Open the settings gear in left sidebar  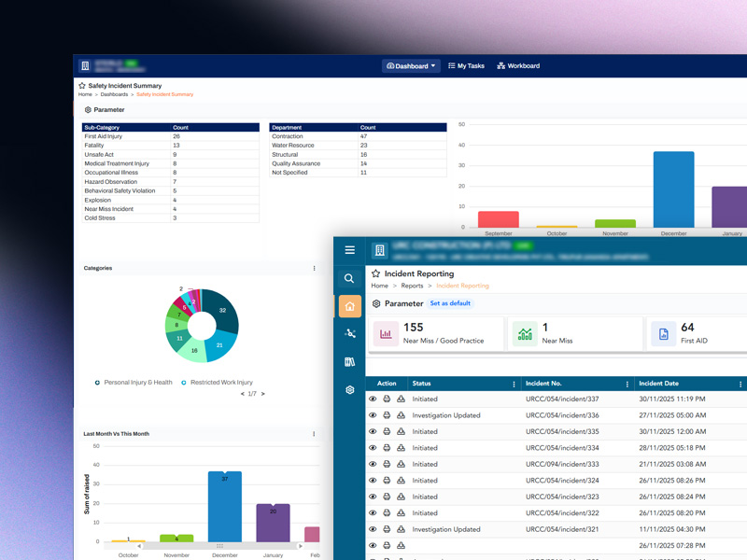[350, 390]
